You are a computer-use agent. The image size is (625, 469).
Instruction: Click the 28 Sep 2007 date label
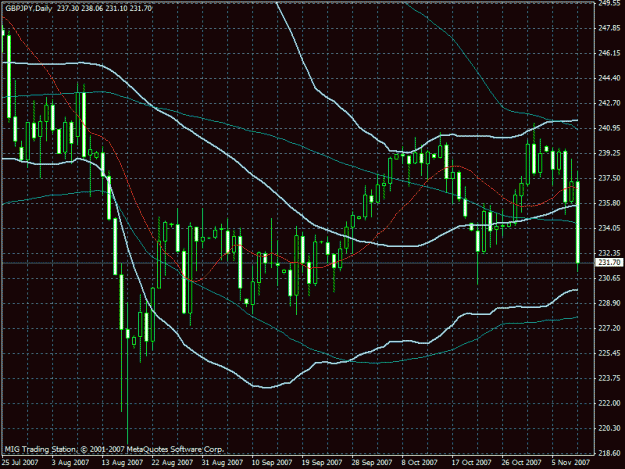(x=372, y=462)
